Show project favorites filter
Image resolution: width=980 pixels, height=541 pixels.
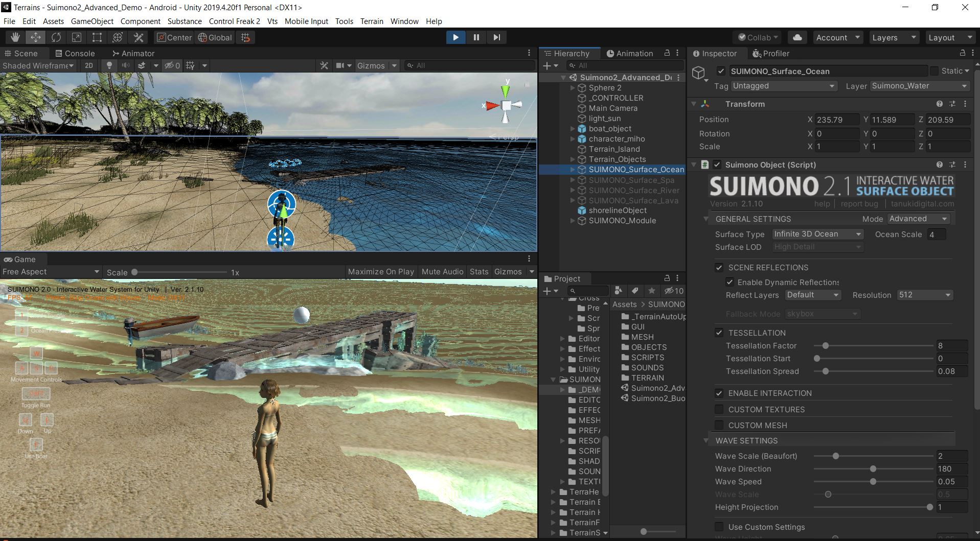point(651,291)
